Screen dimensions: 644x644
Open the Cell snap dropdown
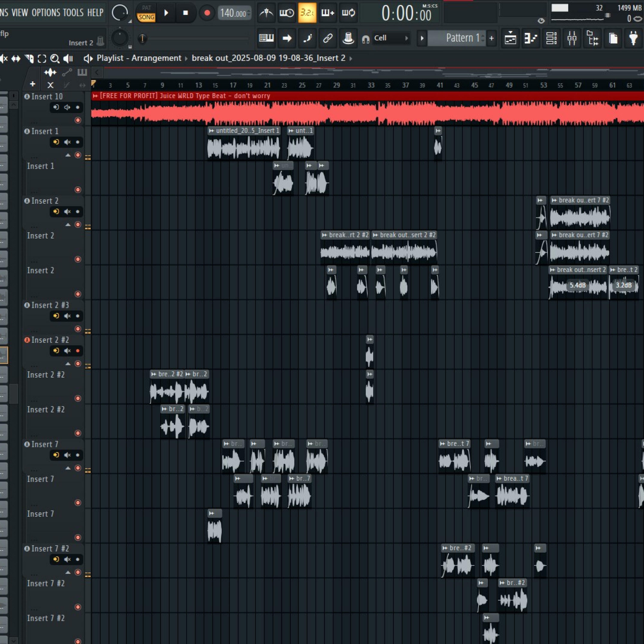[390, 38]
